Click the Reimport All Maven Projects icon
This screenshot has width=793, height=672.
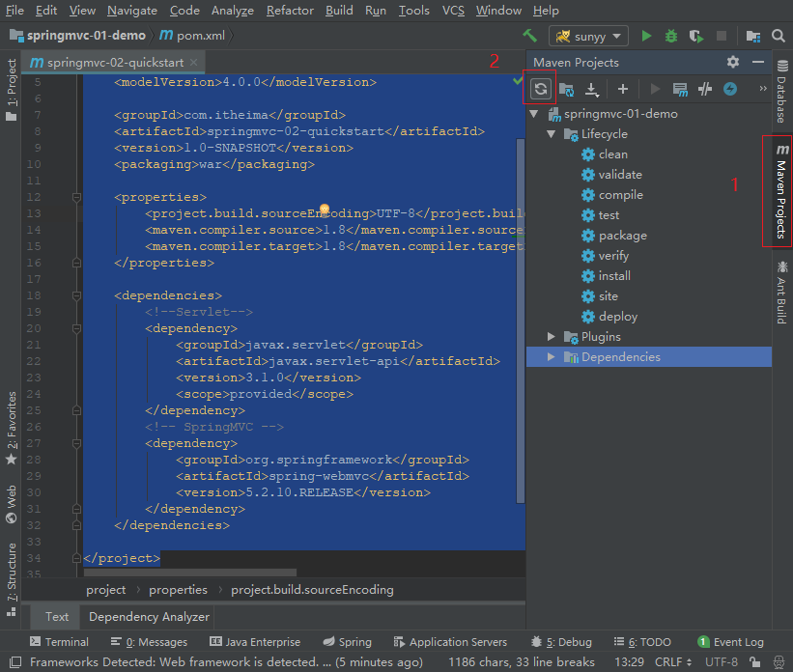click(x=540, y=89)
